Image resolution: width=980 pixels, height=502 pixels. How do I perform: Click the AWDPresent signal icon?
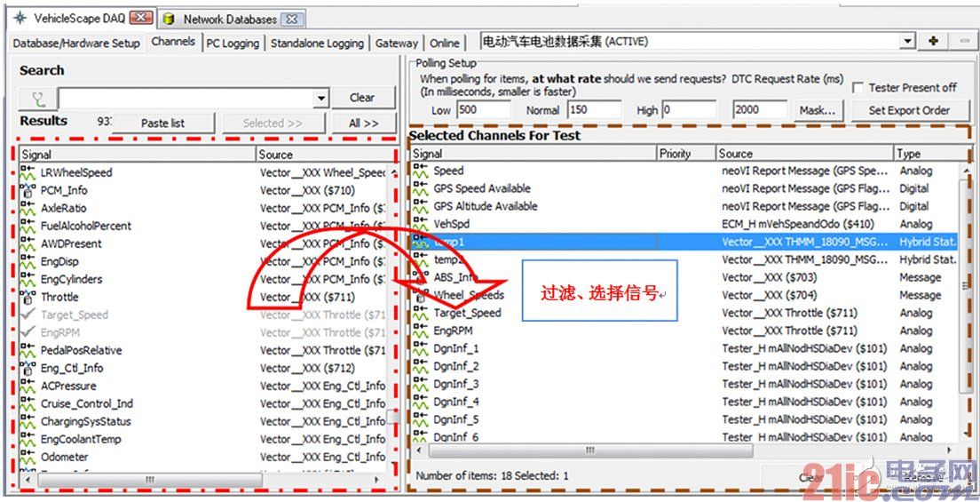click(x=28, y=243)
